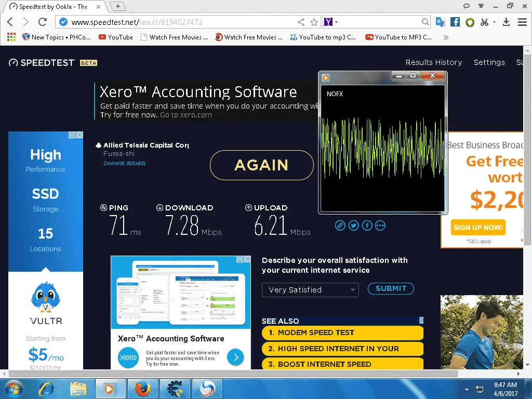Click the Go to xero.com banner link
The width and height of the screenshot is (532, 399).
tap(186, 115)
